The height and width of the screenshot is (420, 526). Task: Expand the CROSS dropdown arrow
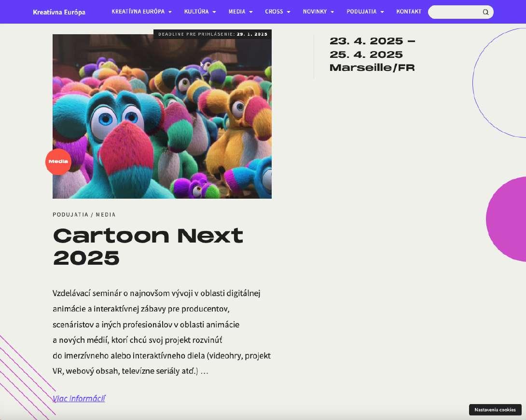(x=289, y=12)
